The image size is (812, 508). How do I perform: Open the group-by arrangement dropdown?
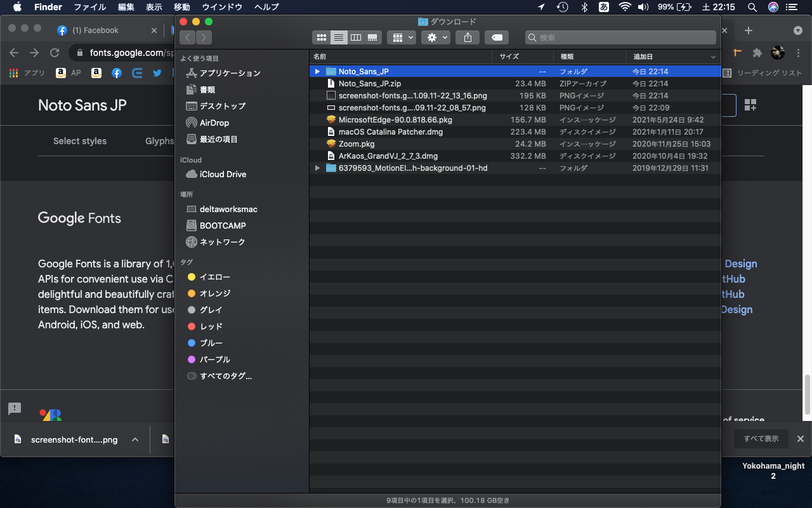tap(402, 37)
